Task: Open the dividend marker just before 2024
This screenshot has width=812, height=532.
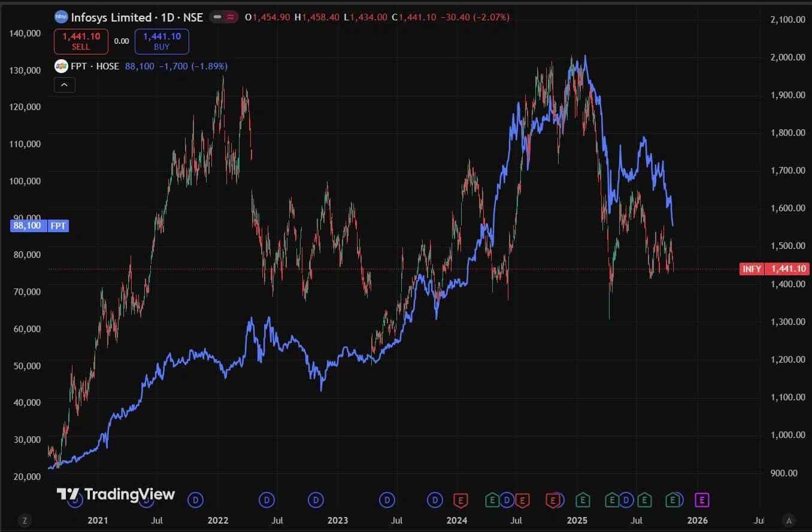Action: click(x=435, y=500)
